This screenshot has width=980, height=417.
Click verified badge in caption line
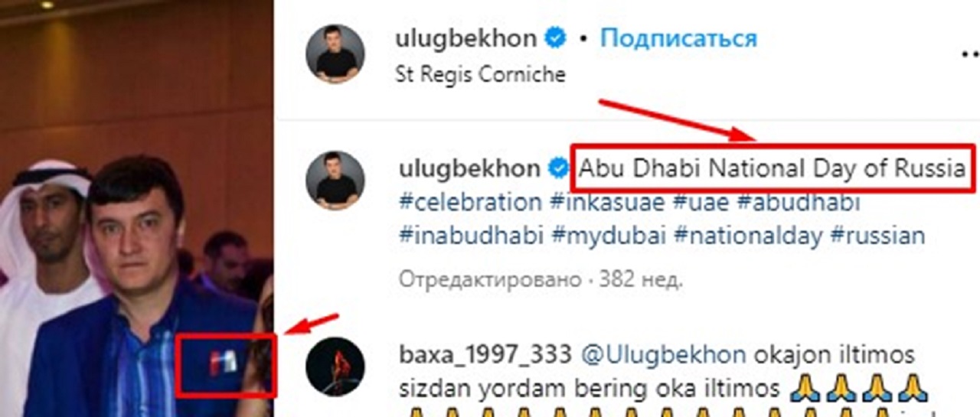[559, 168]
